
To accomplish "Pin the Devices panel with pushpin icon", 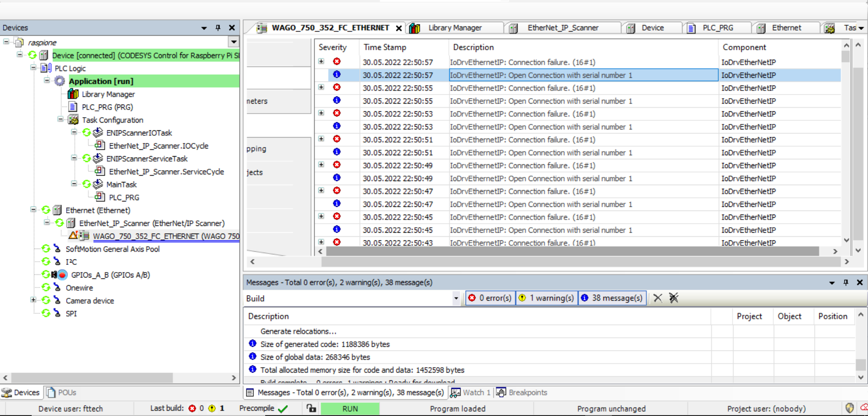I will coord(218,28).
